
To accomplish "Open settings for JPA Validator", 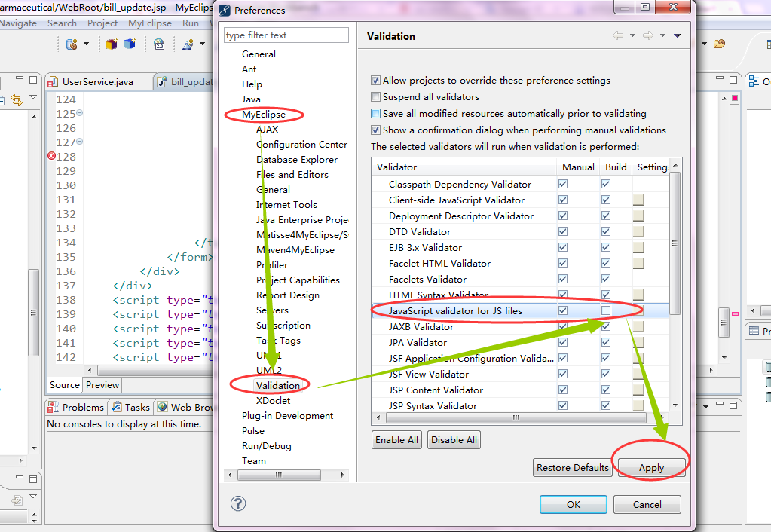I will (638, 342).
